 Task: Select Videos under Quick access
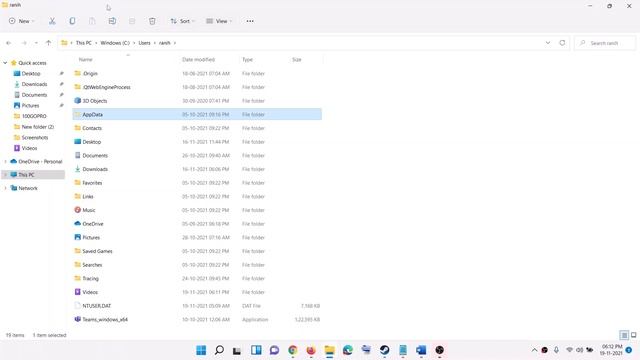[29, 148]
